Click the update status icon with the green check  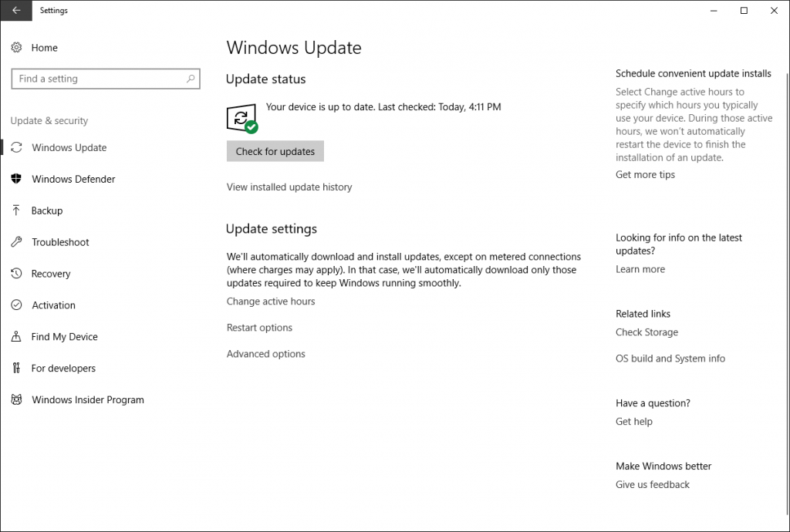(242, 118)
